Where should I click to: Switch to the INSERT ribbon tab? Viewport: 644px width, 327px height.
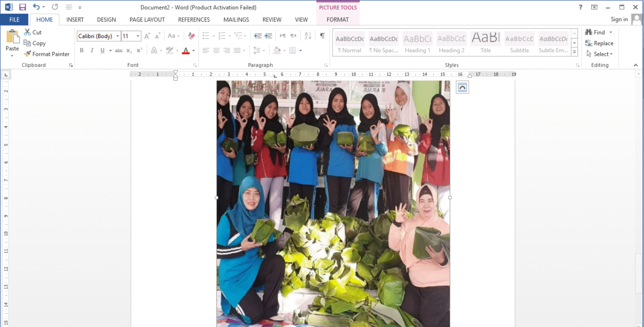tap(75, 20)
